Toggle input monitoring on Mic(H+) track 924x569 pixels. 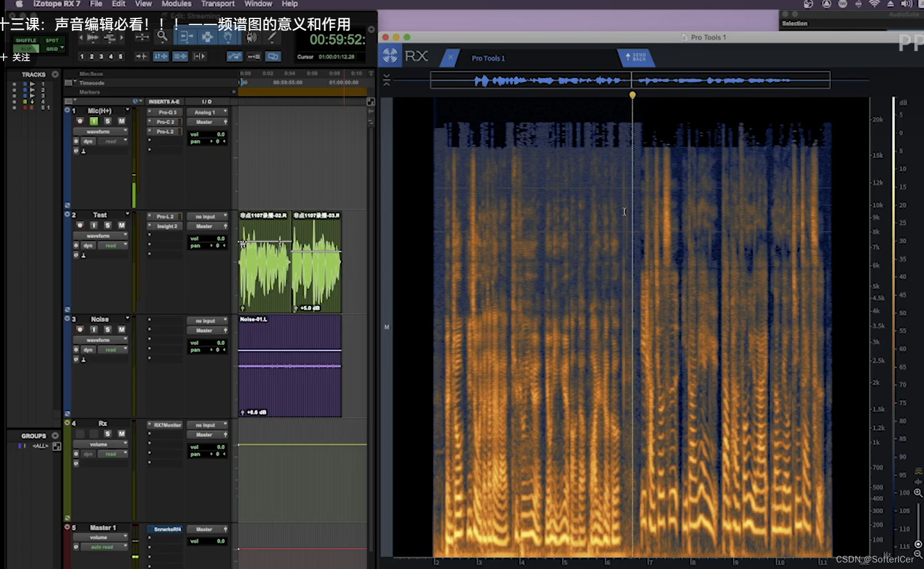tap(93, 121)
